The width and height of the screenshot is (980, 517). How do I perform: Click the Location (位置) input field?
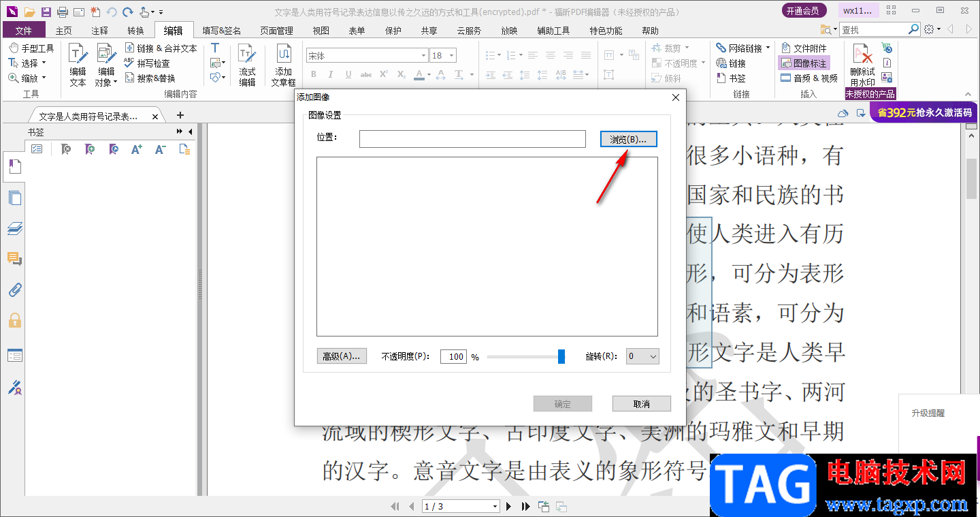pyautogui.click(x=472, y=139)
